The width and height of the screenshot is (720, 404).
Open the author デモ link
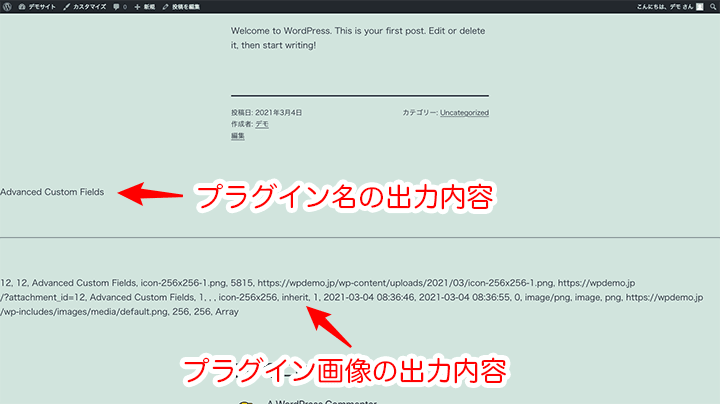[x=262, y=124]
